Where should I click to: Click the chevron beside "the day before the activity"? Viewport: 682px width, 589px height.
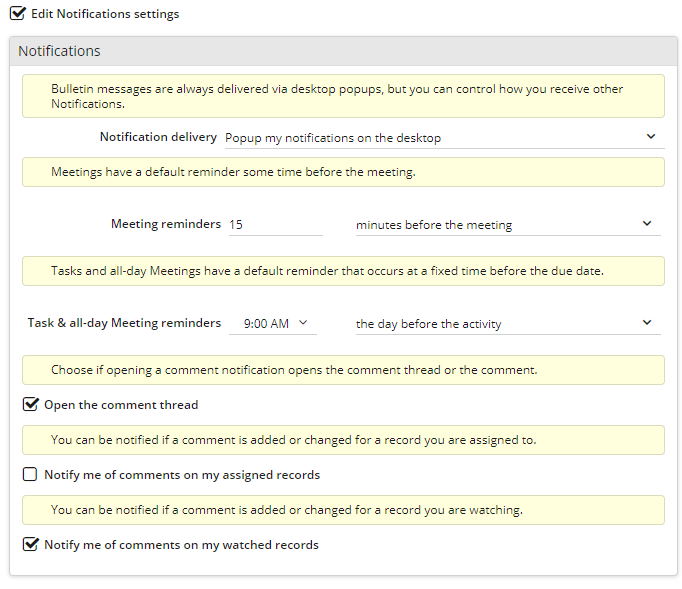[647, 323]
